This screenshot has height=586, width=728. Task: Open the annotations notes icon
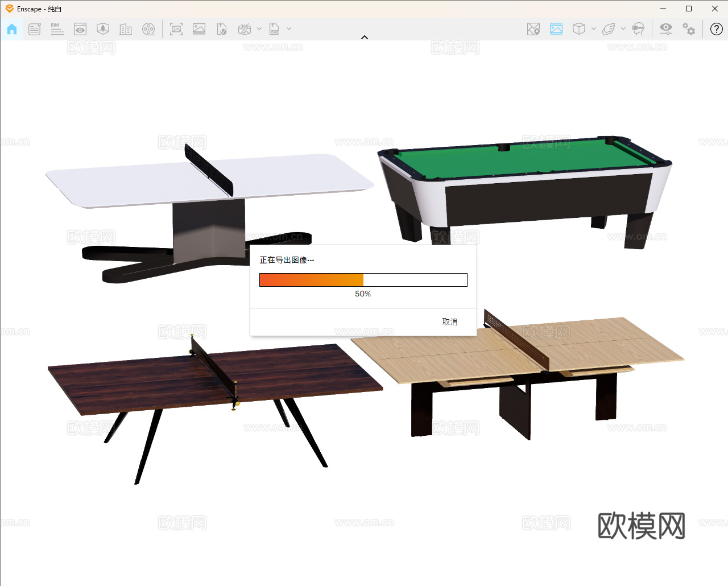pyautogui.click(x=35, y=29)
